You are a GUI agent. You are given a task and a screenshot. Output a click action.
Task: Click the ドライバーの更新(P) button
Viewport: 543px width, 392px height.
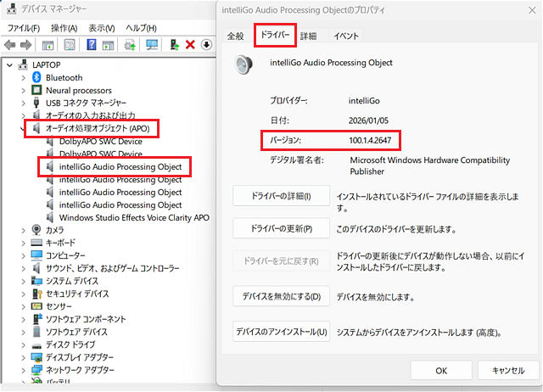(281, 228)
